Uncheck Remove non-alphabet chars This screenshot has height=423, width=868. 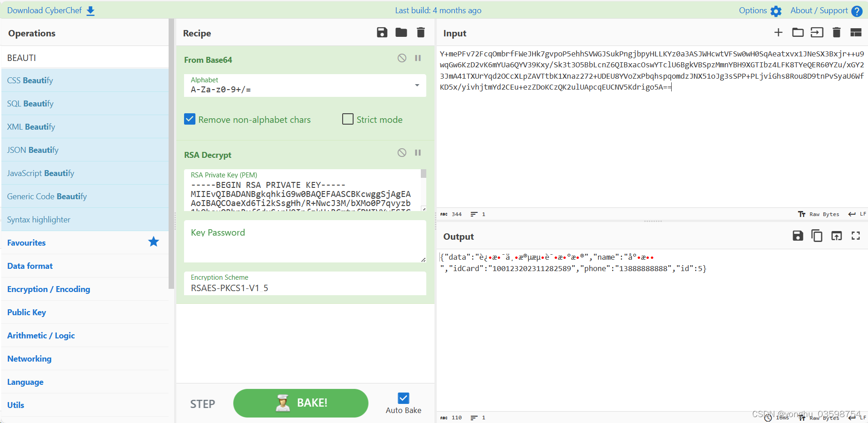pos(190,119)
